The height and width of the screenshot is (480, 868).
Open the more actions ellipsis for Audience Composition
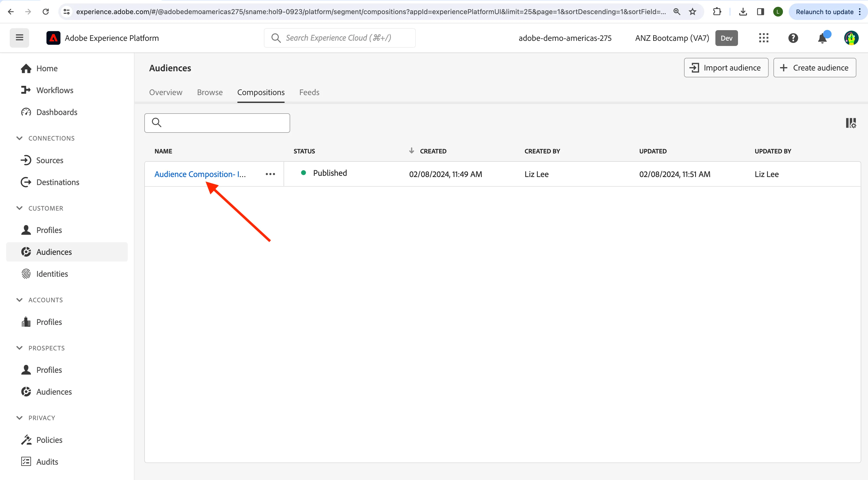pos(270,174)
